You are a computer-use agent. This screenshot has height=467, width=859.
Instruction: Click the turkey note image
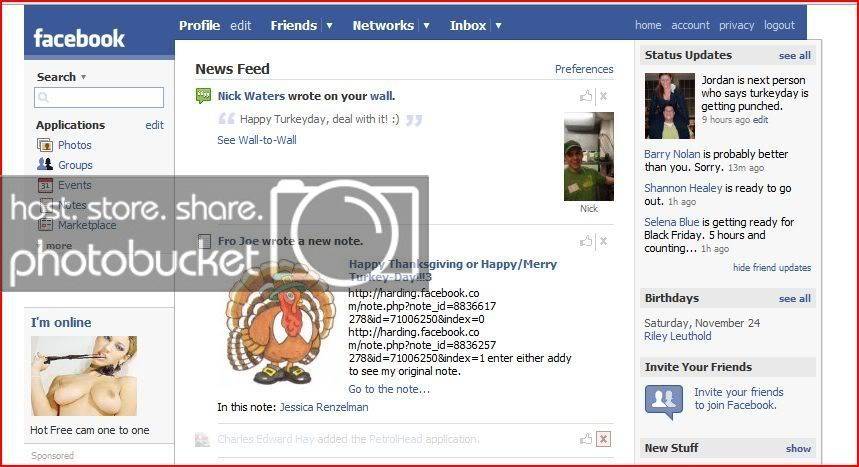(282, 323)
